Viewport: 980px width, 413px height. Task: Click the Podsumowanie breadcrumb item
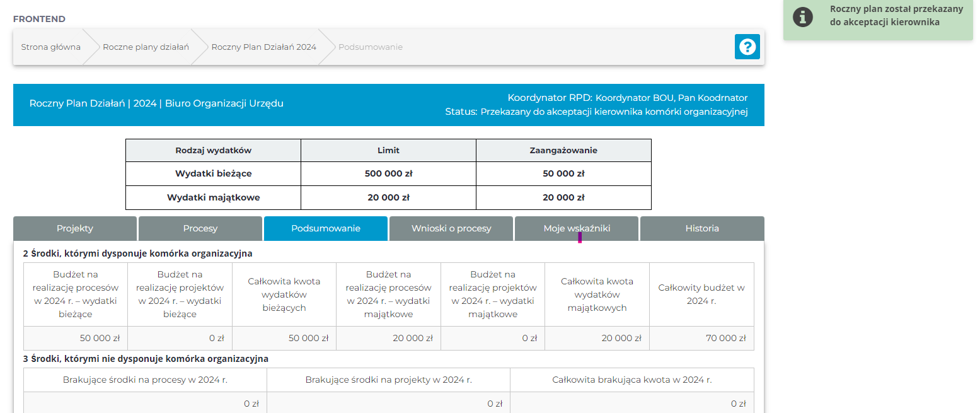tap(370, 47)
